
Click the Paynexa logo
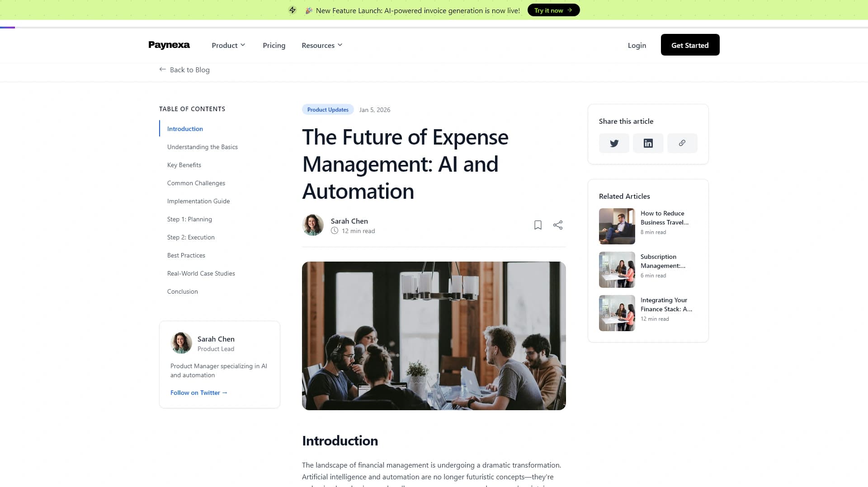pos(169,45)
